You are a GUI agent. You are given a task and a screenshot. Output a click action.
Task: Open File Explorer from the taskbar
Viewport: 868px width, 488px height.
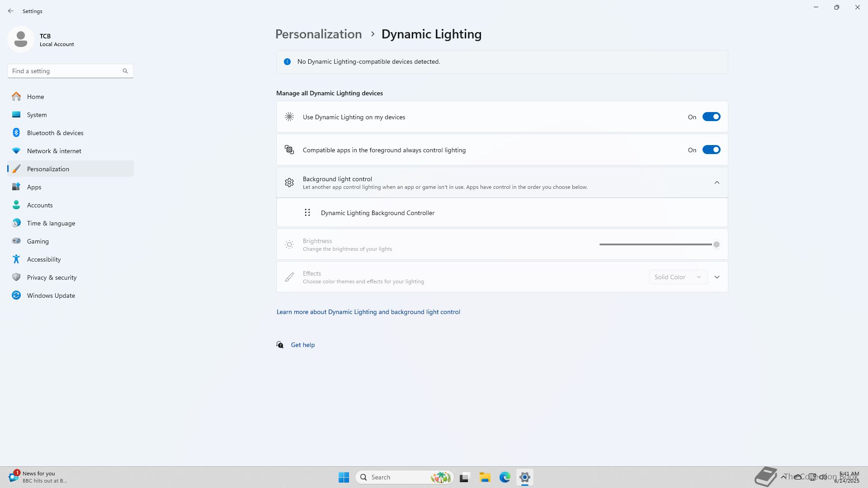(x=485, y=477)
